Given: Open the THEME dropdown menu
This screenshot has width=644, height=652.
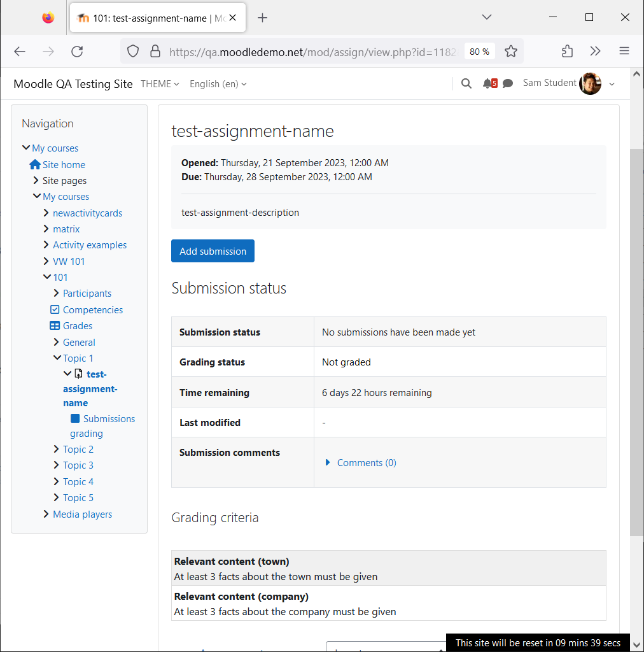Looking at the screenshot, I should click(x=160, y=84).
